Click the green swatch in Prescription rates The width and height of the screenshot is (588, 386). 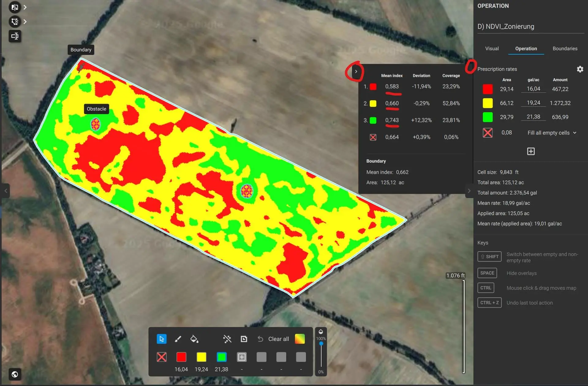pos(488,117)
